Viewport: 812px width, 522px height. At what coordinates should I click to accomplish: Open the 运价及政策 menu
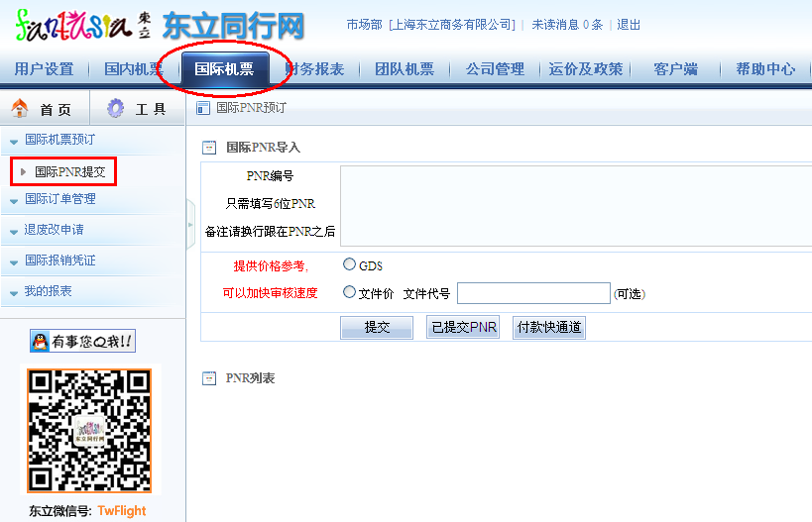point(586,68)
